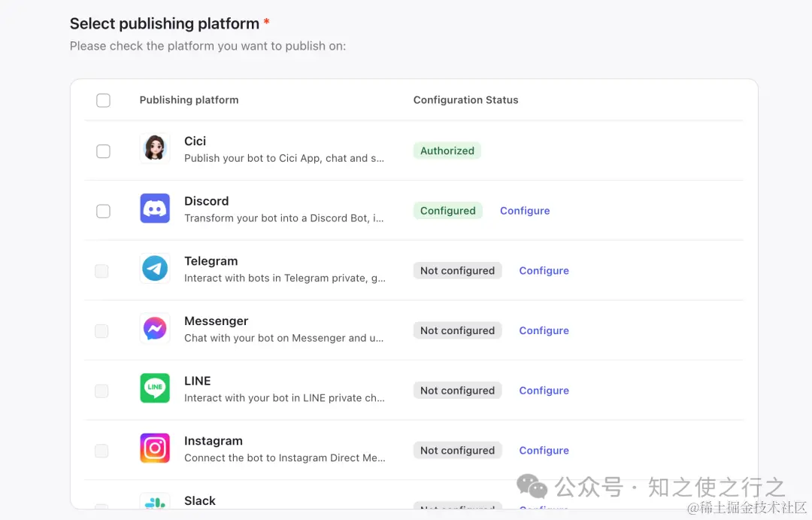Viewport: 812px width, 520px height.
Task: Click the 'Configuration Status' column header
Action: click(x=465, y=100)
